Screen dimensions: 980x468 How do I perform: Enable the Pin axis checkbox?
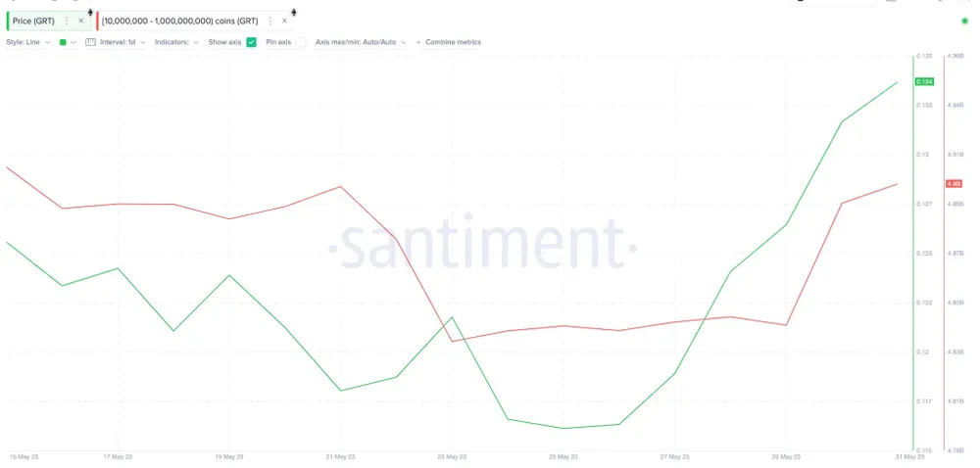(x=301, y=42)
